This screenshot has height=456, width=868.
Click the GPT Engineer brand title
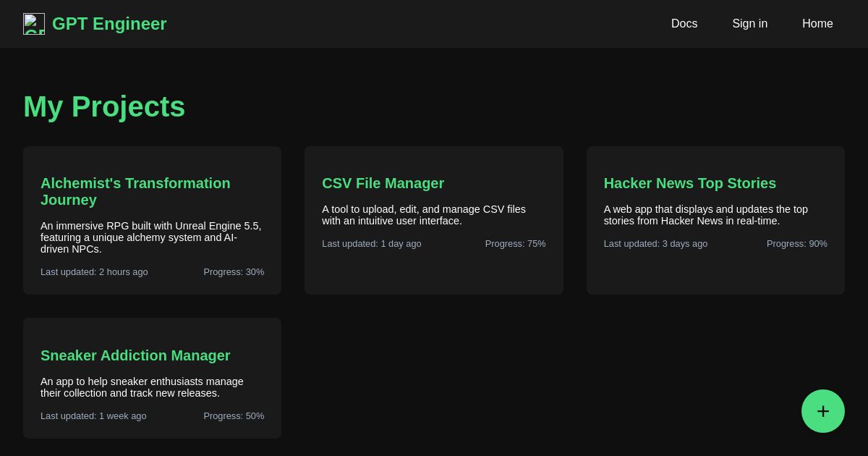coord(109,24)
